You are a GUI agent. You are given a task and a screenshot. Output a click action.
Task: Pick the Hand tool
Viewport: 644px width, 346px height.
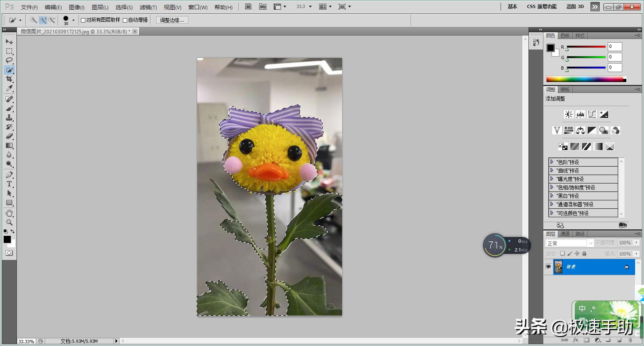pos(9,213)
